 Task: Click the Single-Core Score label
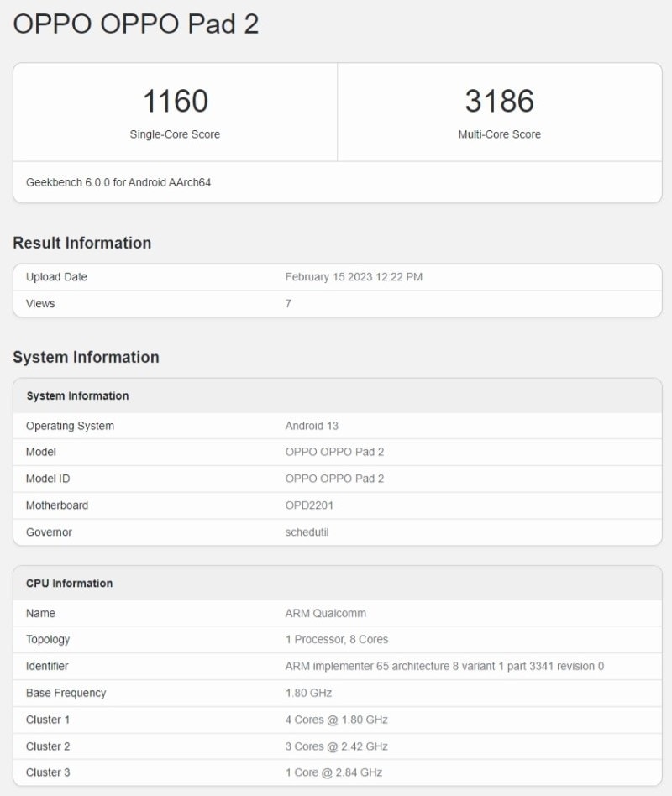pyautogui.click(x=175, y=134)
